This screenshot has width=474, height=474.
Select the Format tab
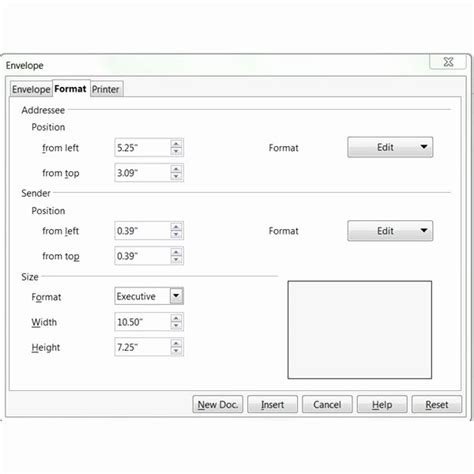point(70,88)
